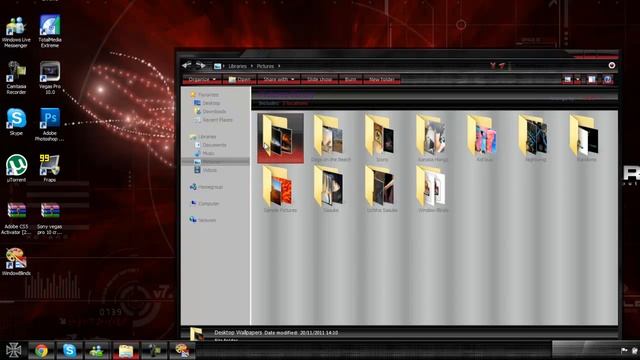Open Windows Live Messenger desktop shortcut
The image size is (640, 360).
pos(16,32)
